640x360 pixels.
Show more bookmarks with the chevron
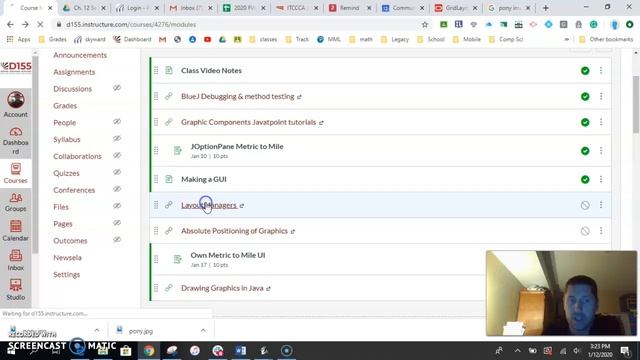pyautogui.click(x=567, y=40)
